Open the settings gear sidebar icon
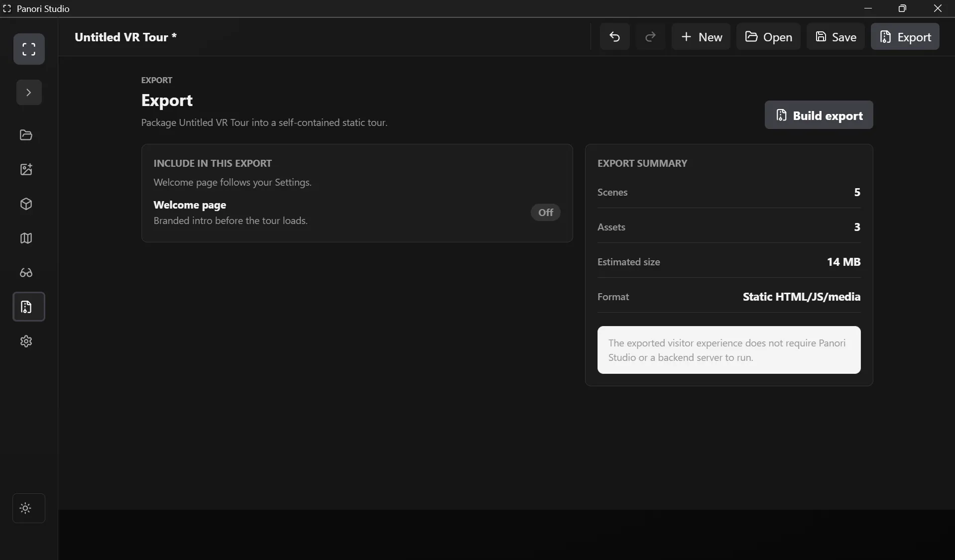The image size is (955, 560). coord(26,341)
